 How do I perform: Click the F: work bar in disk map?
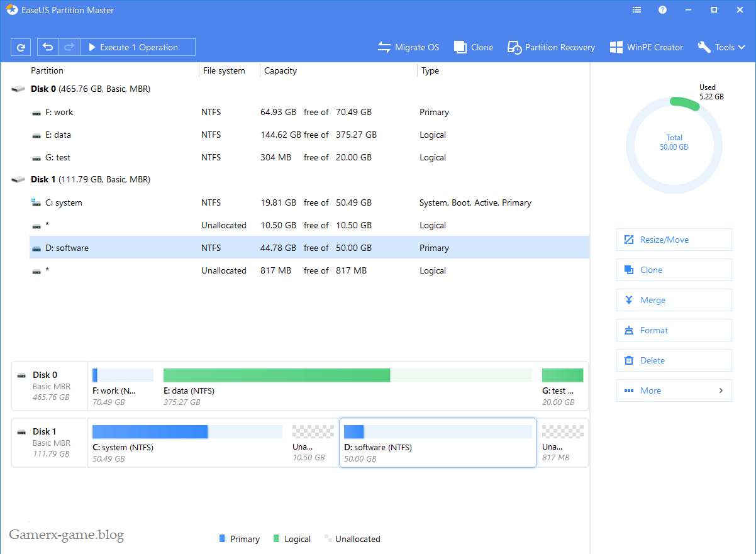click(x=123, y=375)
